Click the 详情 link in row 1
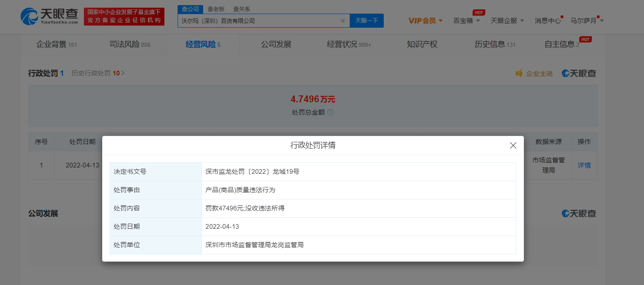The height and width of the screenshot is (285, 644). pyautogui.click(x=584, y=165)
